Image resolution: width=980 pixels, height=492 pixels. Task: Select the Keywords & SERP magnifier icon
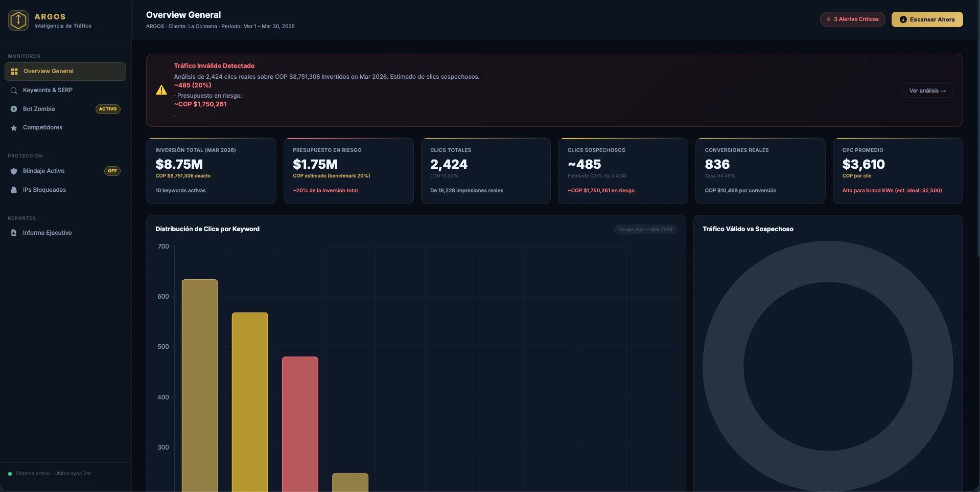[14, 91]
